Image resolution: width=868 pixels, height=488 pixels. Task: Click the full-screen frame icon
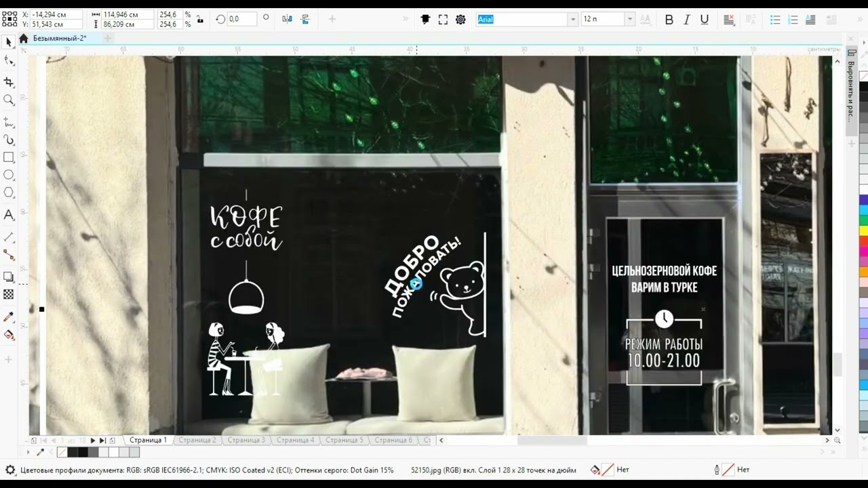tap(443, 20)
